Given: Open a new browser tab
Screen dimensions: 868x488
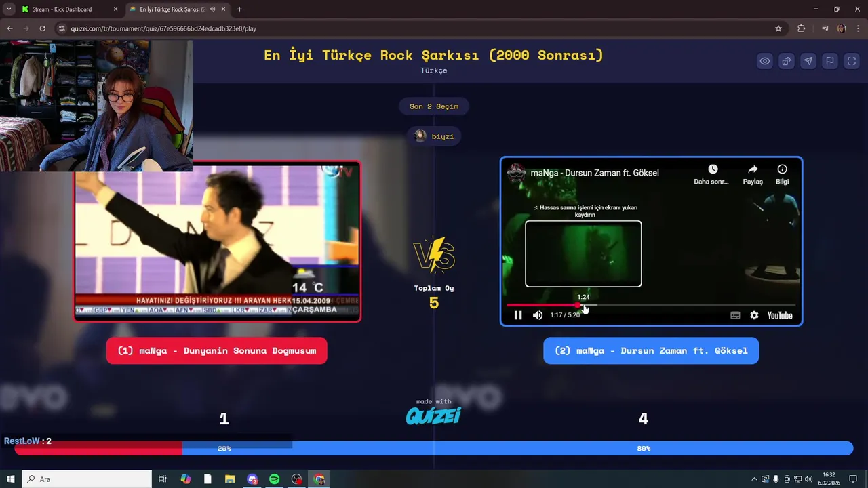Looking at the screenshot, I should (239, 9).
